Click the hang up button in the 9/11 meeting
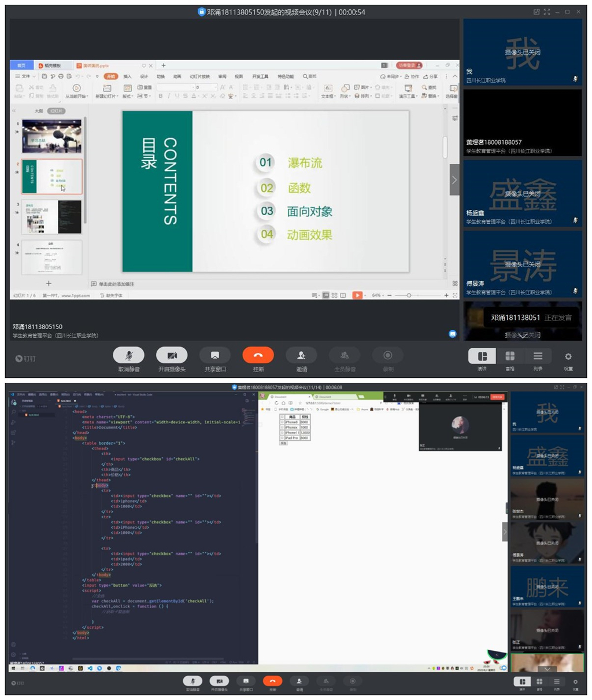 tap(258, 355)
